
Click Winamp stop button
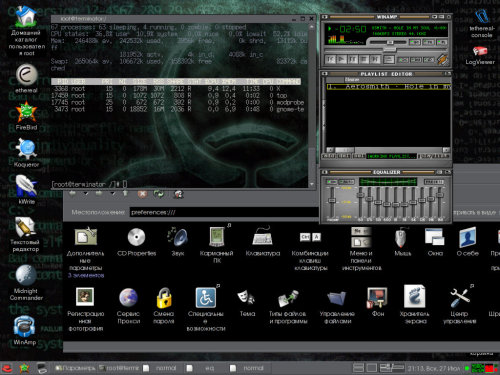point(364,59)
